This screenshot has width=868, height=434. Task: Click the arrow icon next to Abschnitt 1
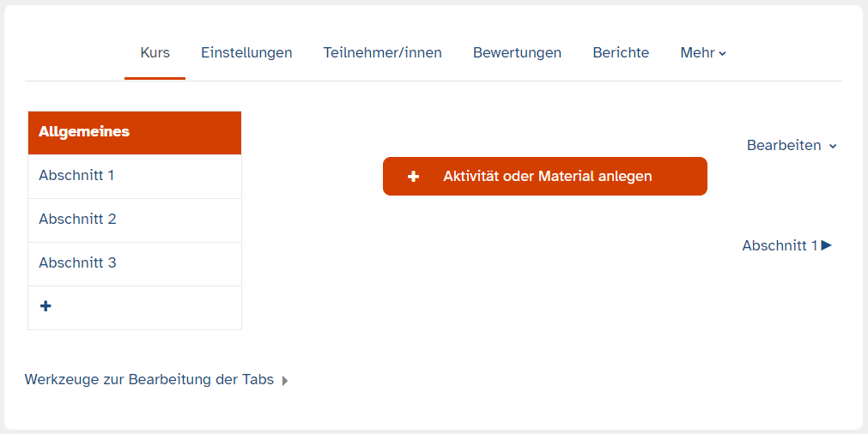coord(827,245)
